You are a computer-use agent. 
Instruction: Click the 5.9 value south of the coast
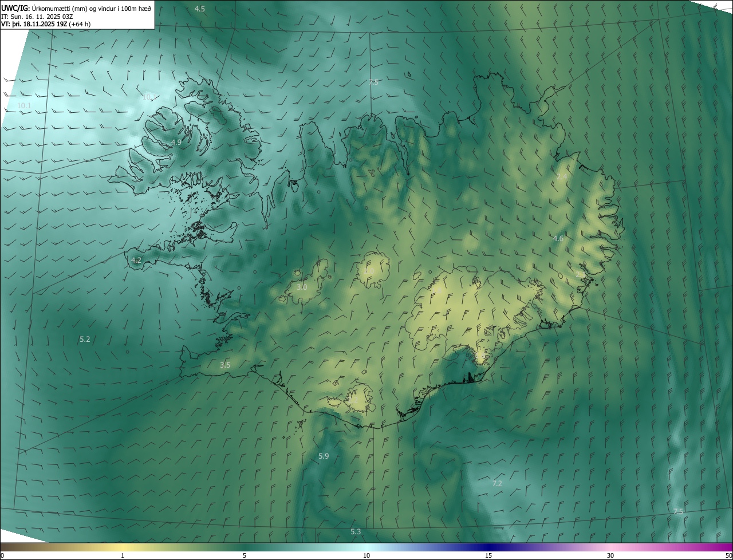324,456
